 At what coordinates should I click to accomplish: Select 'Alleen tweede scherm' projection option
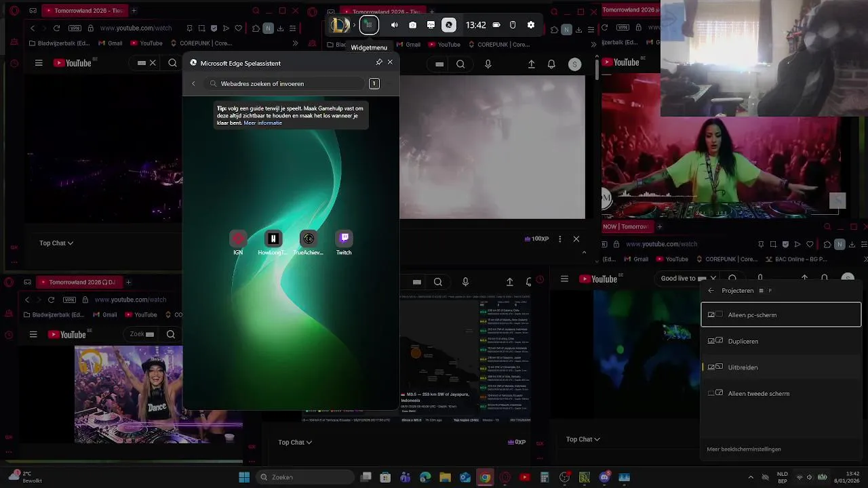pos(781,393)
